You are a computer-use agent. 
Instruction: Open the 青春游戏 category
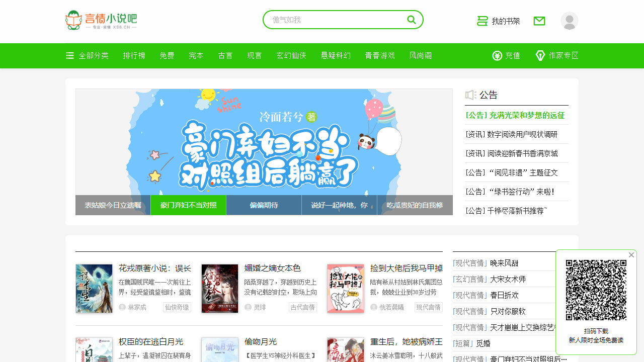(380, 56)
